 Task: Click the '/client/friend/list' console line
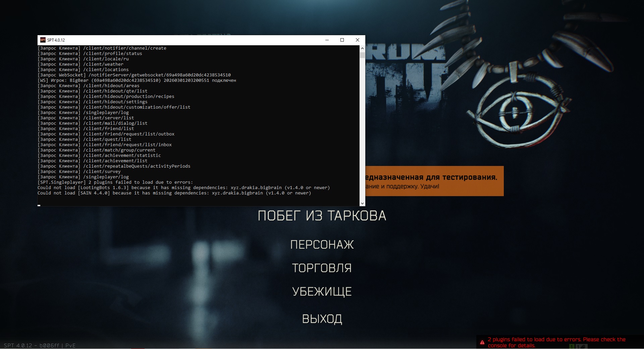pyautogui.click(x=86, y=129)
